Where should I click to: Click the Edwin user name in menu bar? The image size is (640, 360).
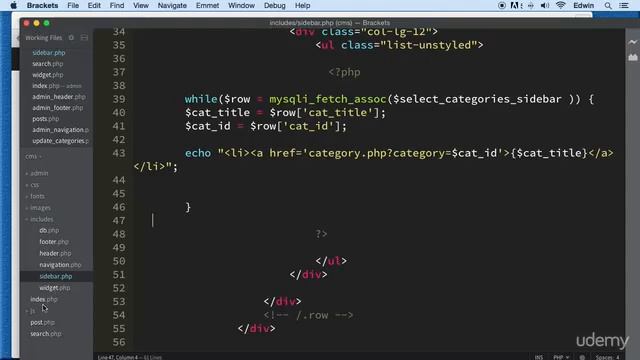(x=584, y=6)
